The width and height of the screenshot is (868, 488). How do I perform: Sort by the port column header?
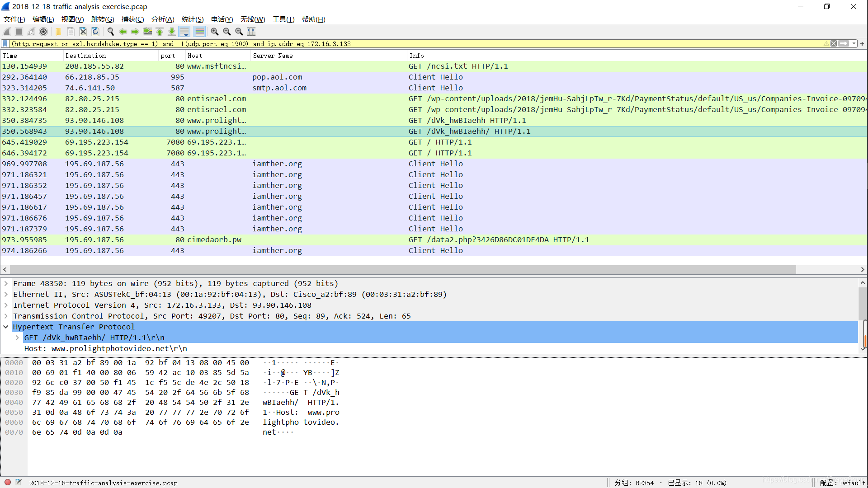[172, 56]
